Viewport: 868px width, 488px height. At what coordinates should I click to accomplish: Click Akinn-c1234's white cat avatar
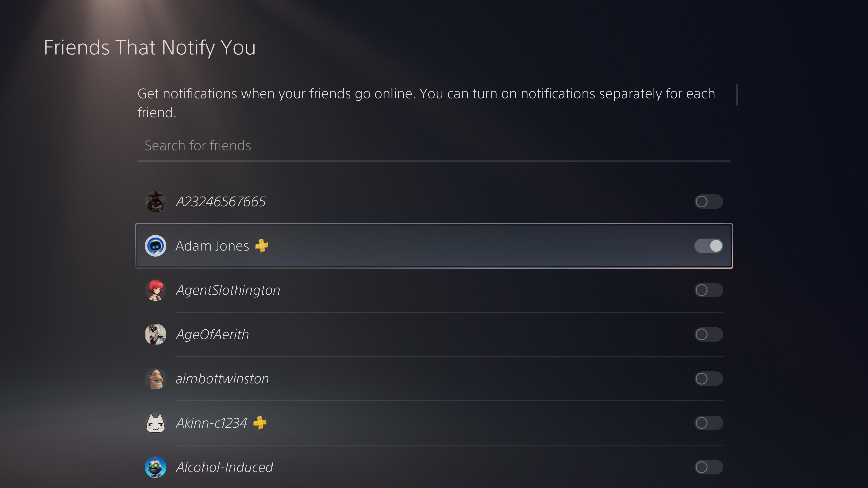155,423
